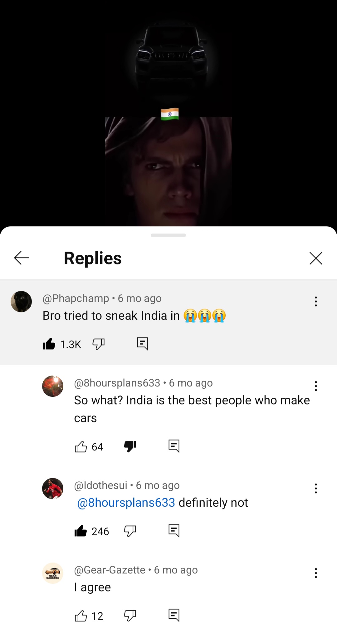Image resolution: width=337 pixels, height=644 pixels.
Task: Open more options for @Phapchamp comment
Action: pyautogui.click(x=316, y=302)
